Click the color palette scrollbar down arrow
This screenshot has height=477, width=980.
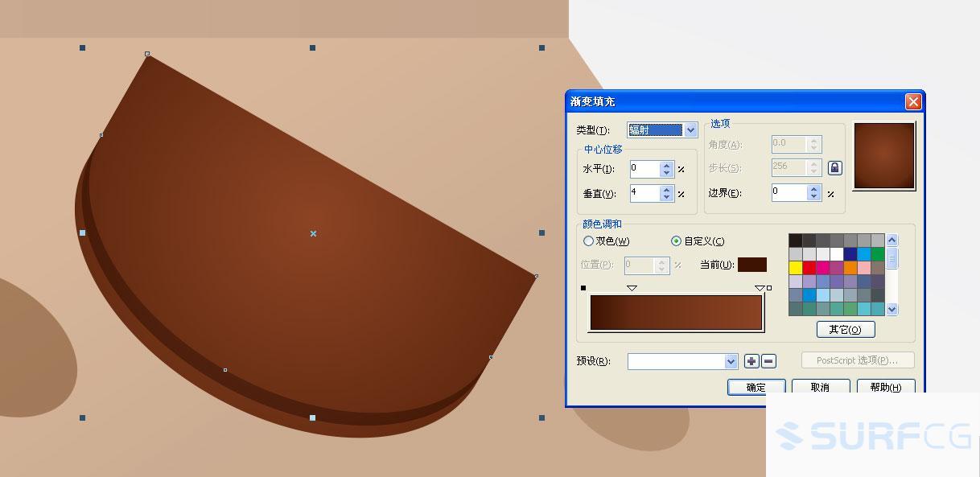click(x=892, y=308)
